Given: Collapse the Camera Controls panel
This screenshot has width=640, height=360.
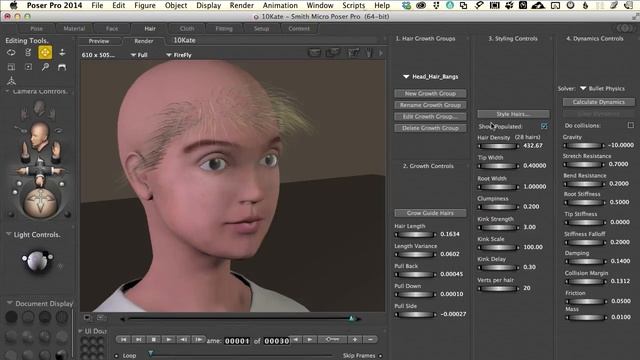Looking at the screenshot, I should point(7,91).
